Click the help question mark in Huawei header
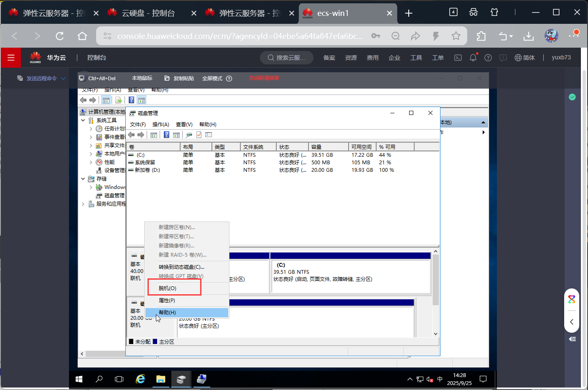This screenshot has width=588, height=390. (x=488, y=58)
